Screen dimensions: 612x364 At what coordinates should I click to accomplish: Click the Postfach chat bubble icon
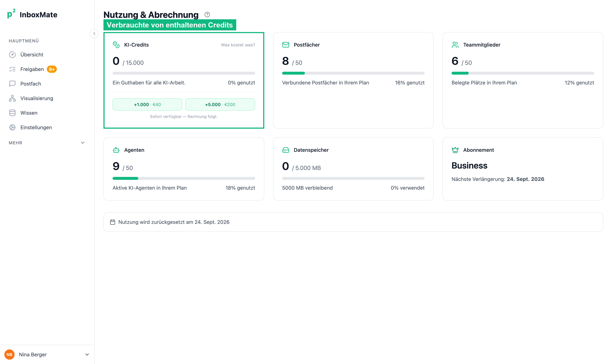(12, 84)
